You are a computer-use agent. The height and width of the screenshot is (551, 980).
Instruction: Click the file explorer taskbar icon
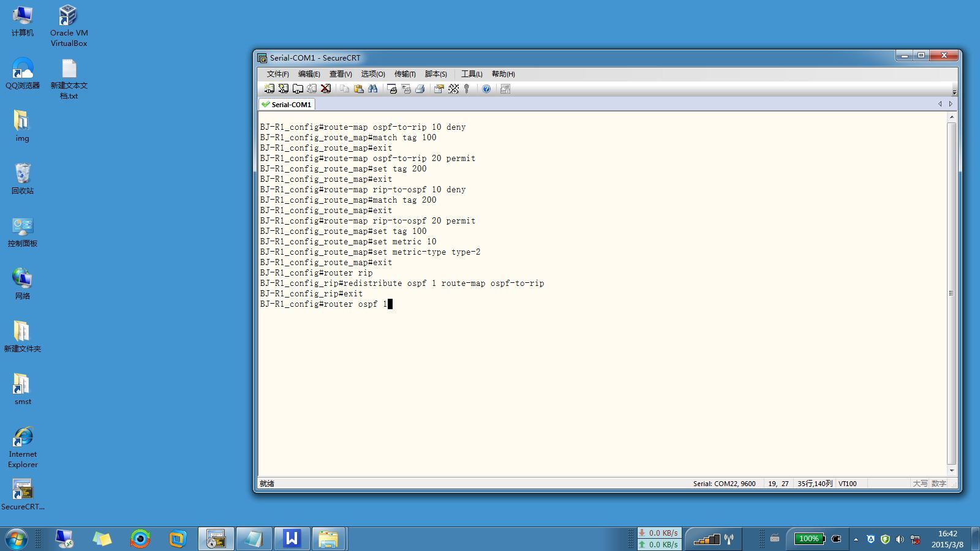tap(328, 539)
